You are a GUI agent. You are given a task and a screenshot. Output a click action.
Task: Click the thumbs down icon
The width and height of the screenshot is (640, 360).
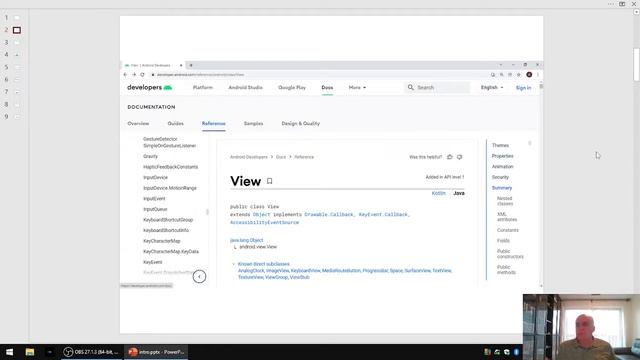tap(460, 157)
